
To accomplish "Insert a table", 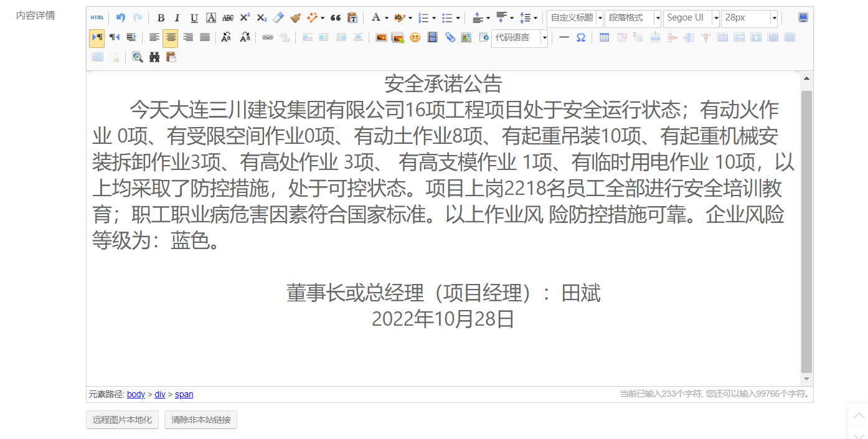I will [x=604, y=37].
